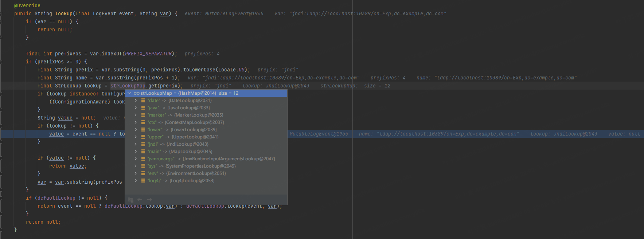Click the entry icon next to "log4j"

pyautogui.click(x=143, y=181)
